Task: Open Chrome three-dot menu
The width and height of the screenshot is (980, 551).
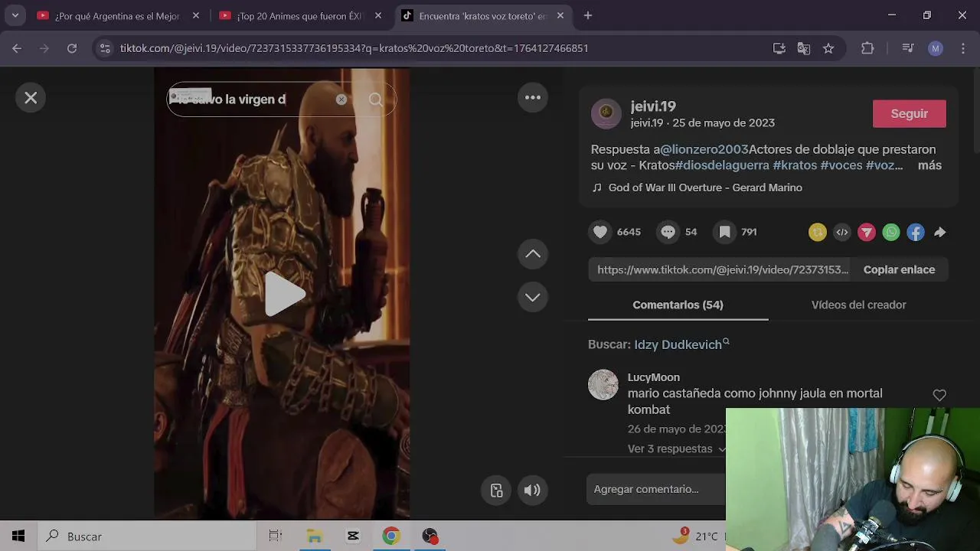Action: [962, 48]
